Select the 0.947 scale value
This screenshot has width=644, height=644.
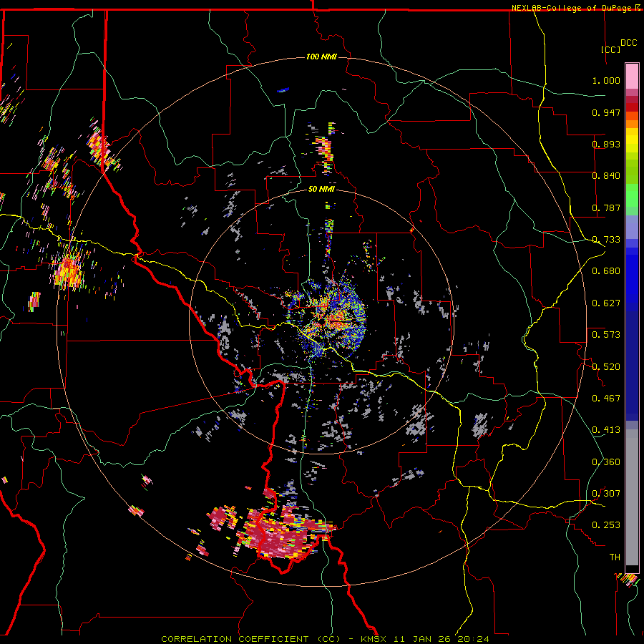click(x=606, y=112)
